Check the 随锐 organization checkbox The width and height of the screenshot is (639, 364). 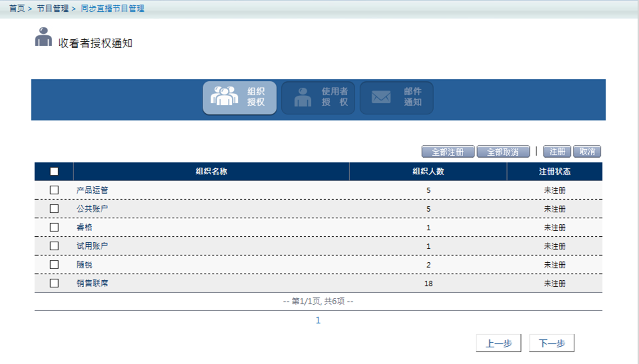pos(54,265)
